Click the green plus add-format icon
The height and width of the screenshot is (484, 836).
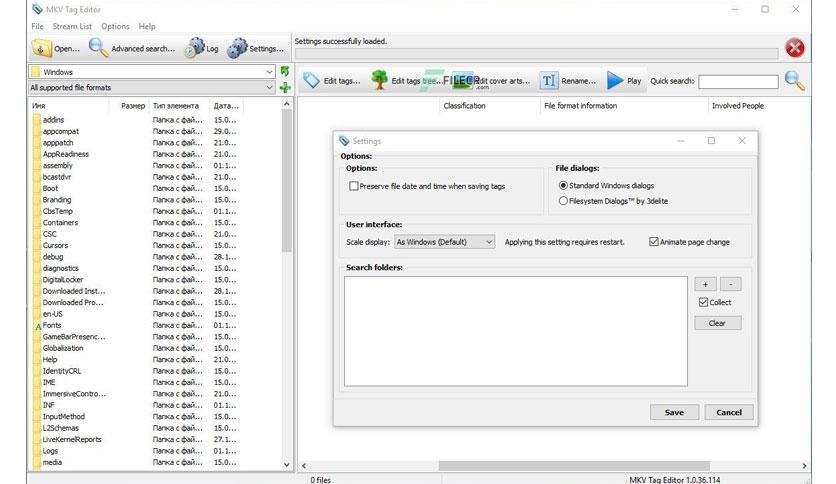(x=285, y=87)
